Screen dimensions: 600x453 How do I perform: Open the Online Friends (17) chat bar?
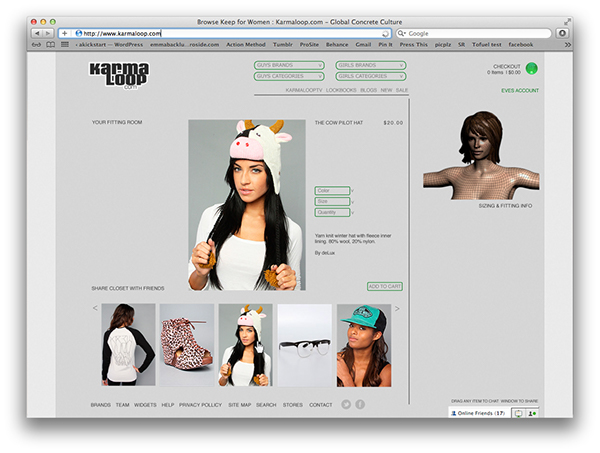479,413
